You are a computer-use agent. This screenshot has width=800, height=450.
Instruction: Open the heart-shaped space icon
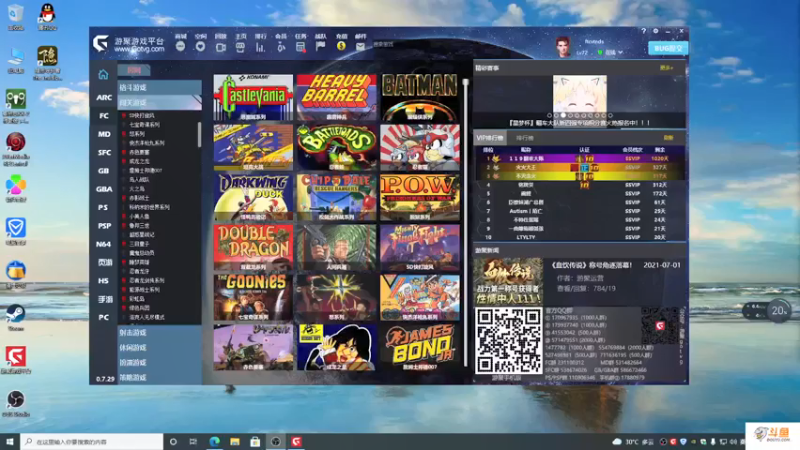click(x=201, y=46)
